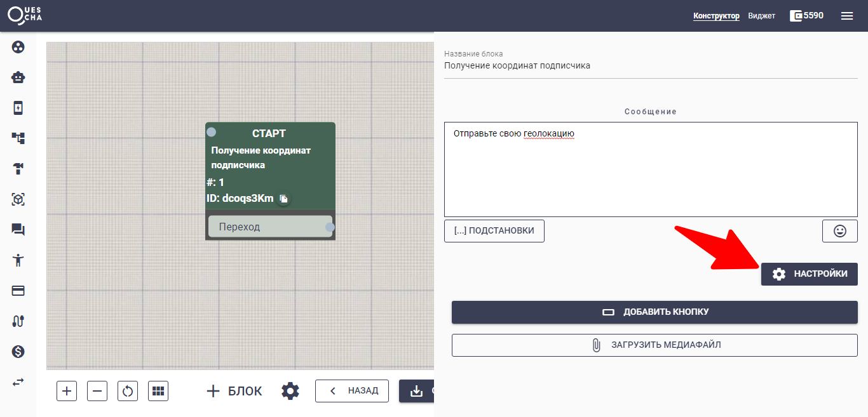Zoom out the canvas with minus button

pyautogui.click(x=97, y=391)
